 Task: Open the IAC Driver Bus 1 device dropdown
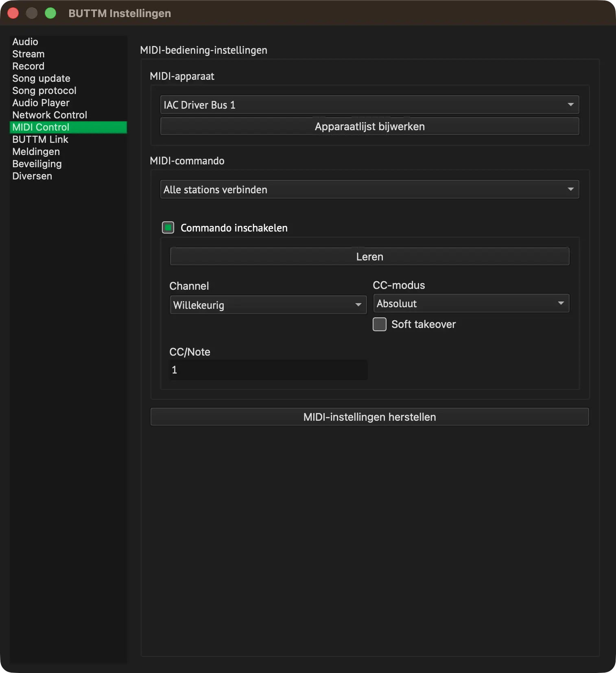tap(369, 105)
